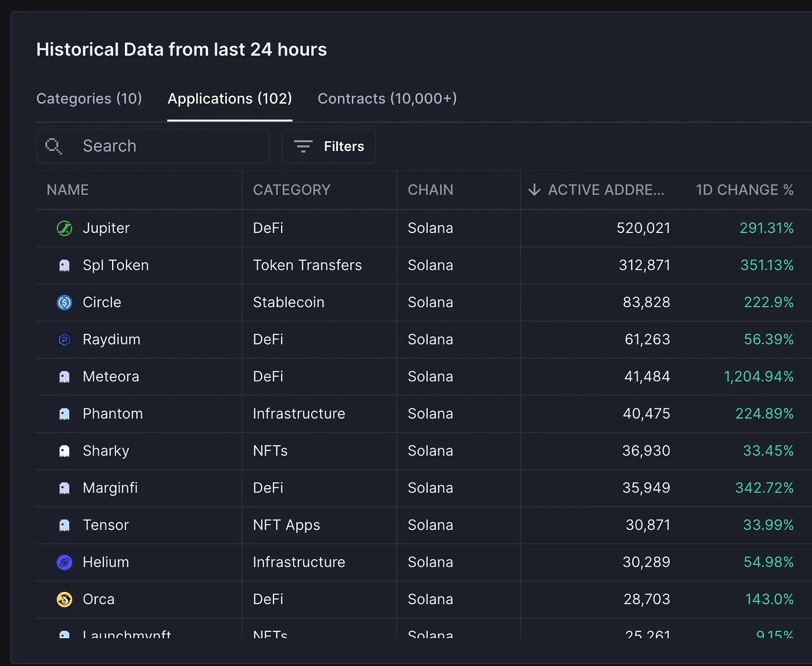
Task: Open the Filters options
Action: (x=328, y=147)
